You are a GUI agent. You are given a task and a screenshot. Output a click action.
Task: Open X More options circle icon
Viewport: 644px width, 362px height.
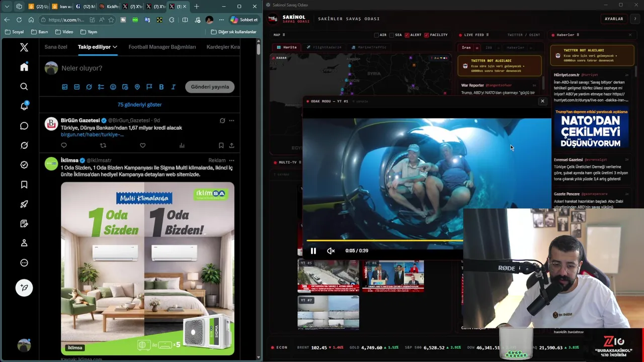[x=24, y=262]
